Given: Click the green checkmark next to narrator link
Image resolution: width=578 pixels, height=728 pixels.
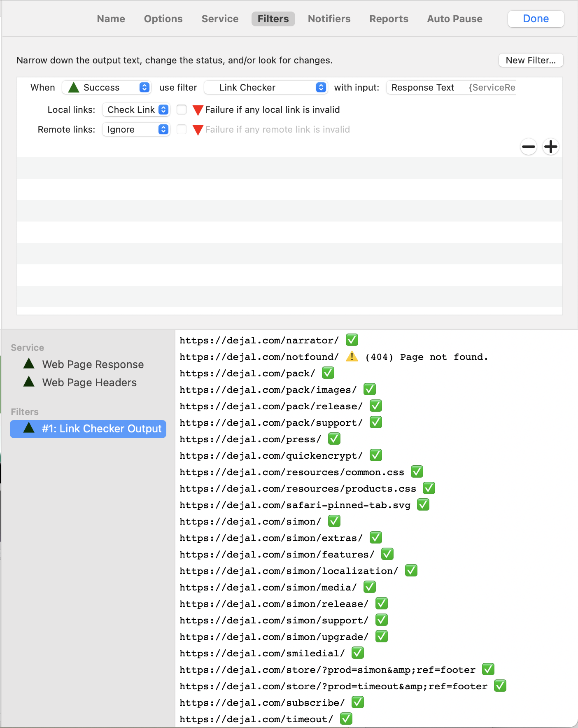Looking at the screenshot, I should pos(352,340).
